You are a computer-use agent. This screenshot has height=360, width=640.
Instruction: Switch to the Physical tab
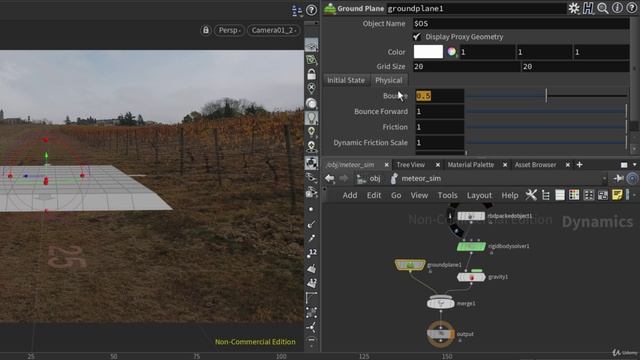click(389, 80)
